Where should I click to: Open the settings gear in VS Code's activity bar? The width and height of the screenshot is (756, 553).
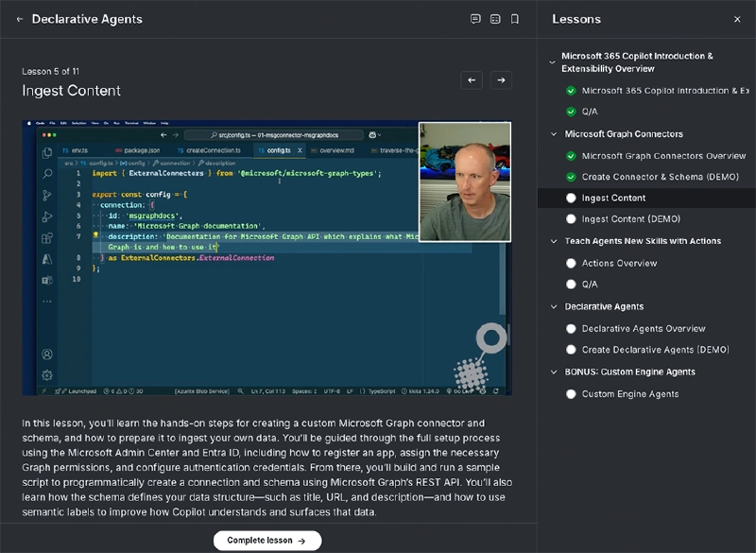coord(46,374)
